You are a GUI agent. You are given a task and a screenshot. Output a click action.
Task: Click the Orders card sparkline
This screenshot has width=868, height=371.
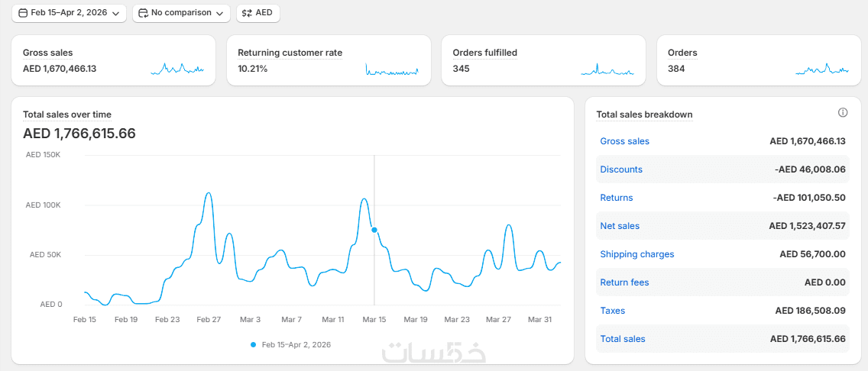point(822,69)
